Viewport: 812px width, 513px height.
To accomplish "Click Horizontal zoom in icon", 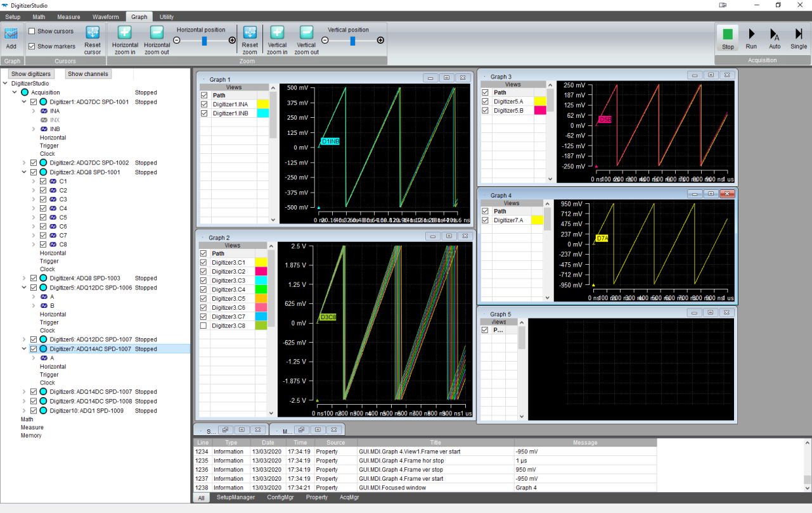I will tap(125, 34).
